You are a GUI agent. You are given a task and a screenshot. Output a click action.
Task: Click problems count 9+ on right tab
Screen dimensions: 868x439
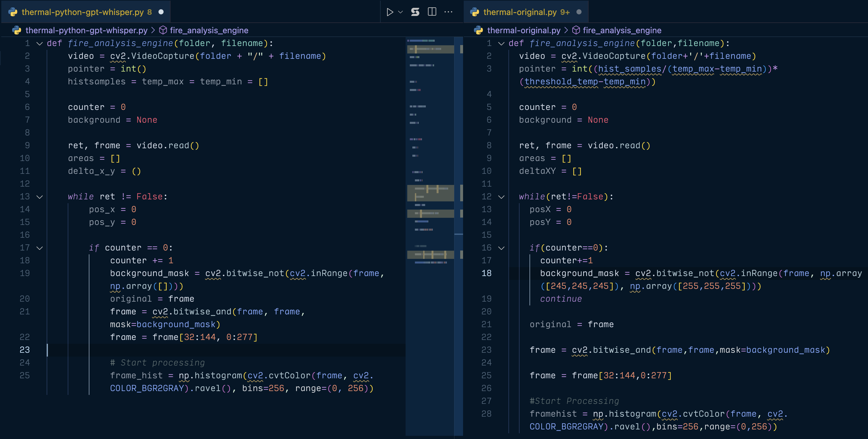point(565,12)
